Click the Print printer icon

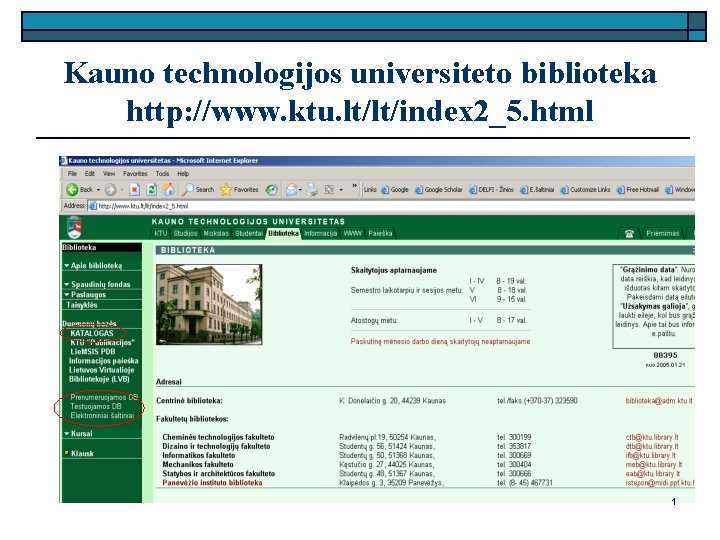pyautogui.click(x=312, y=189)
